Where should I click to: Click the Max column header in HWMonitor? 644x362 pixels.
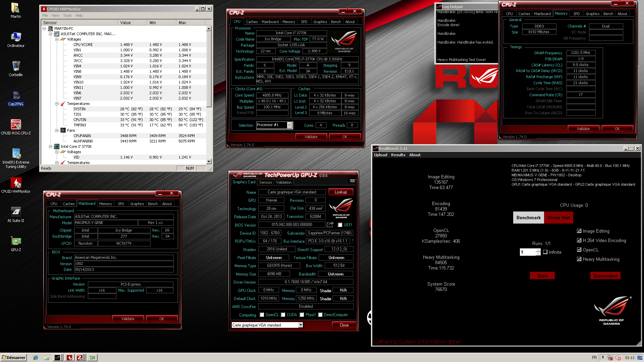pyautogui.click(x=191, y=22)
